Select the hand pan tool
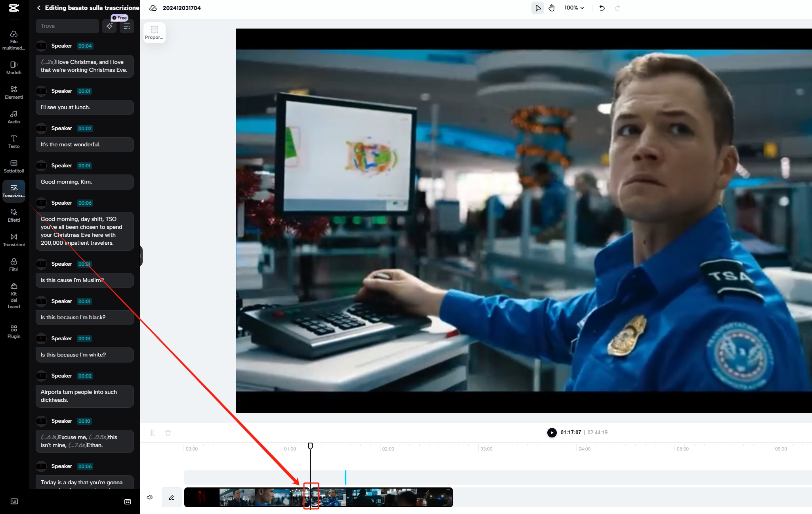The image size is (812, 514). click(552, 8)
